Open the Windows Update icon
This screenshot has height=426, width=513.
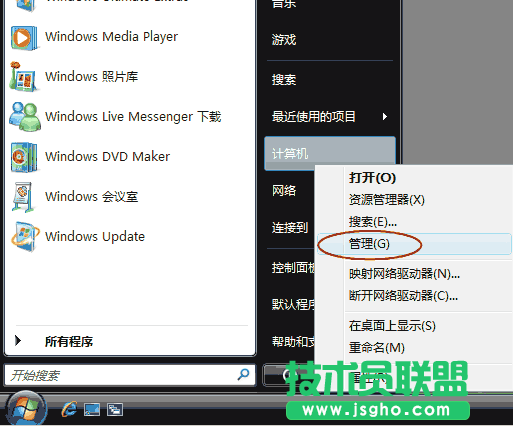pyautogui.click(x=25, y=236)
